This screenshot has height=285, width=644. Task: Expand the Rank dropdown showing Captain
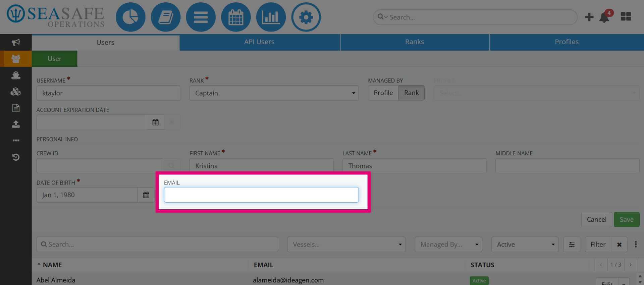[274, 93]
